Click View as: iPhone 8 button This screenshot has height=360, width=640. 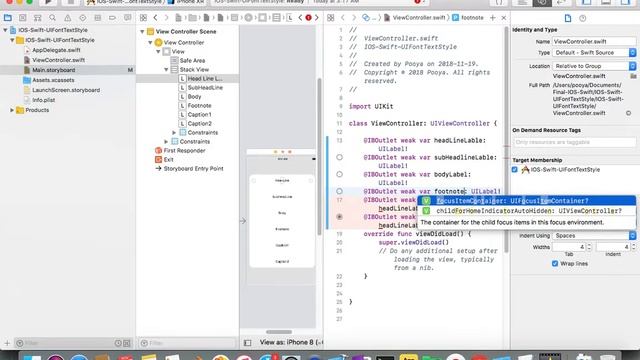(x=291, y=343)
